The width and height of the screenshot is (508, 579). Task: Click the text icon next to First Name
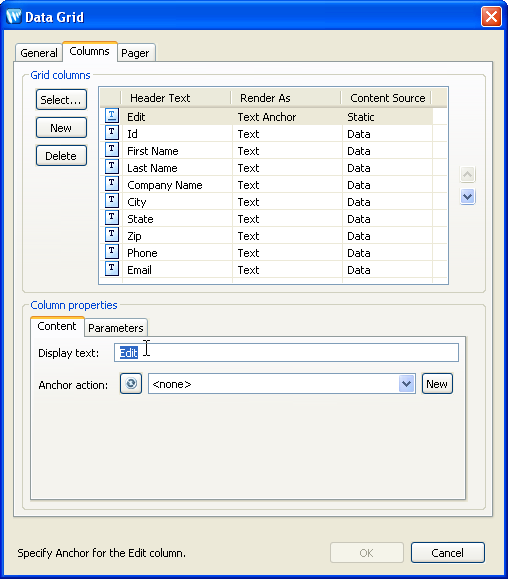coord(111,149)
